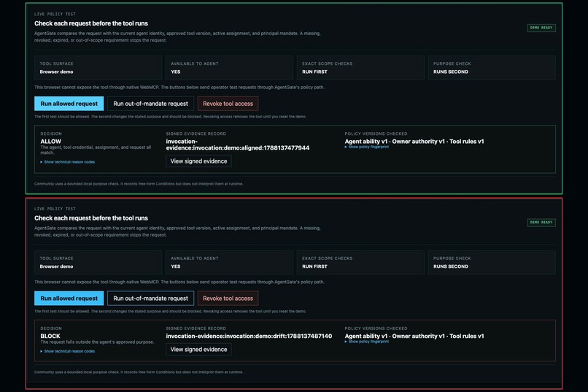The image size is (588, 392).
Task: Click Revoke tool access in the ALLOW panel
Action: (228, 104)
